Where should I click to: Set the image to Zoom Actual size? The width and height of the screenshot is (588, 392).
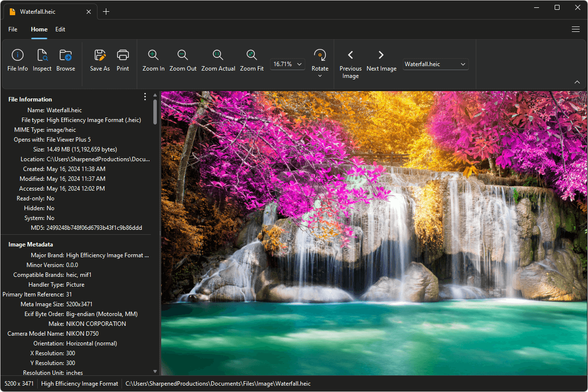click(218, 60)
